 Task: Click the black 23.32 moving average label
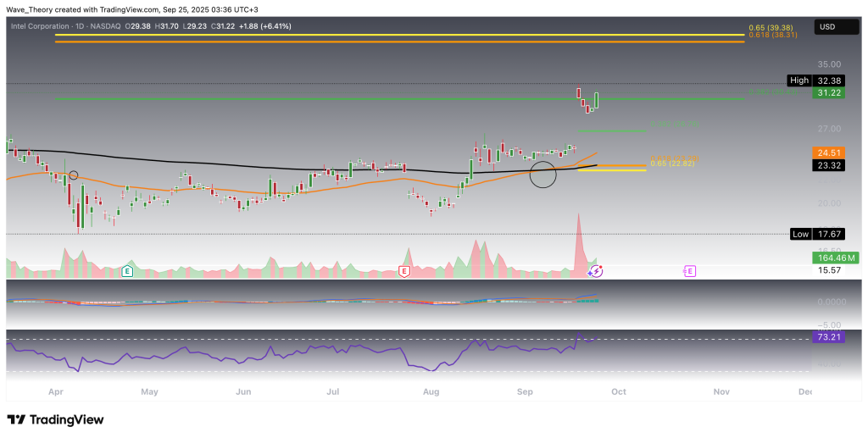[828, 165]
